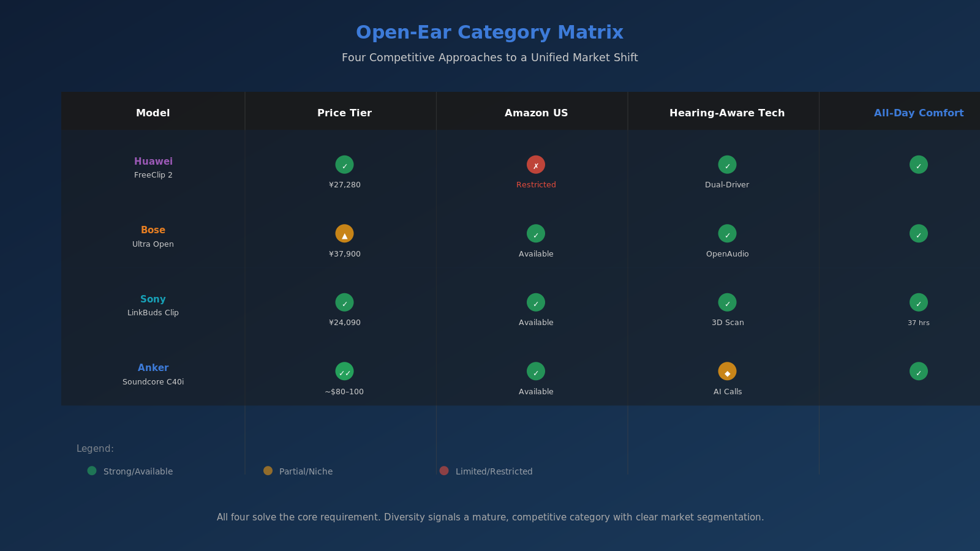Click the ~$80–100 price value
980x551 pixels.
tap(344, 392)
